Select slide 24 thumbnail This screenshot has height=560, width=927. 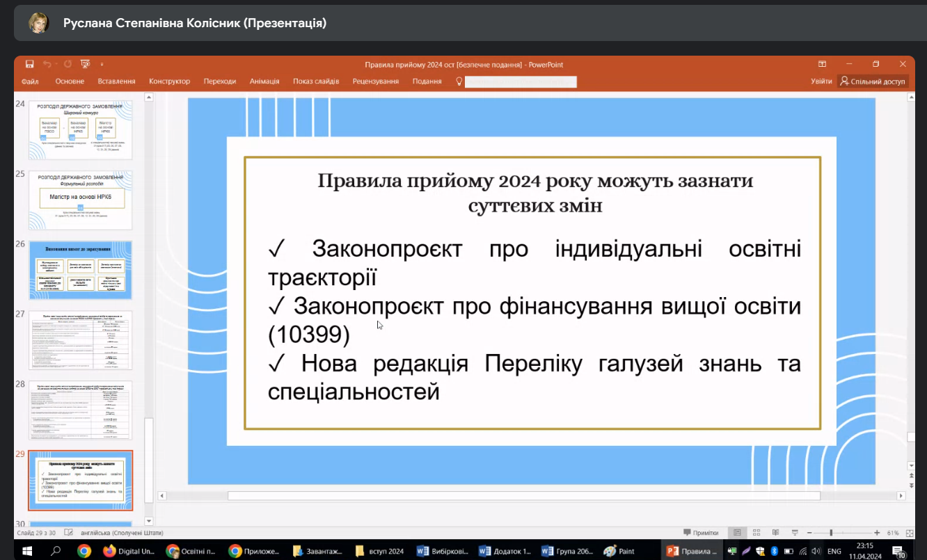(x=80, y=129)
